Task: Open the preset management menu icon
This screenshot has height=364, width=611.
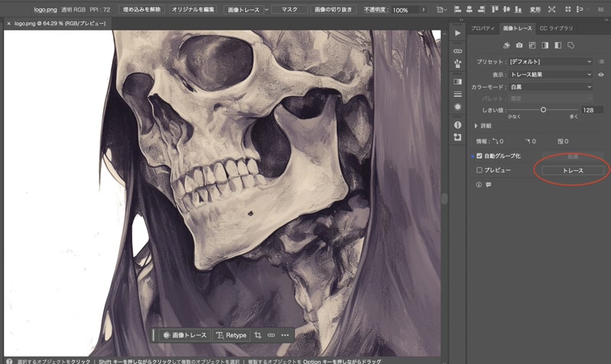Action: [601, 62]
